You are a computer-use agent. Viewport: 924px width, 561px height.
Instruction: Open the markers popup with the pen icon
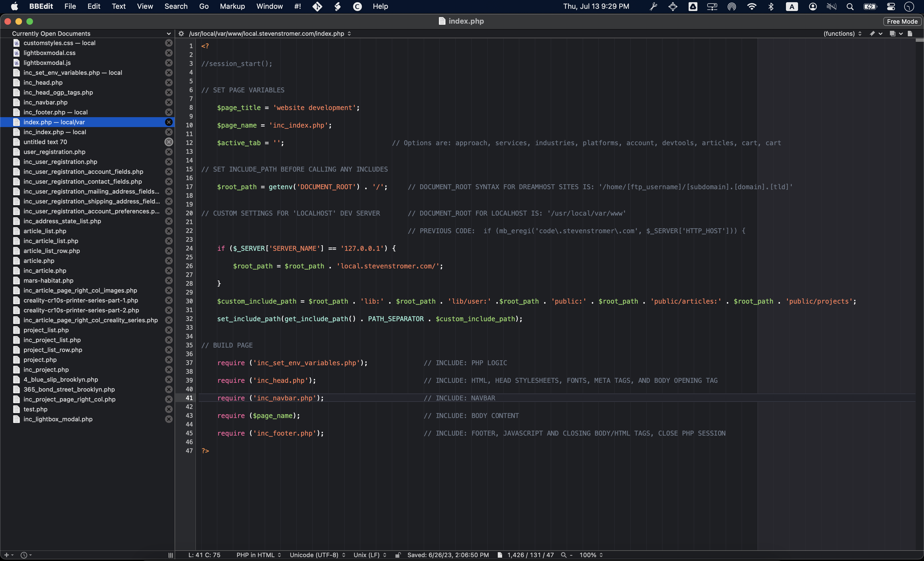[x=873, y=33]
